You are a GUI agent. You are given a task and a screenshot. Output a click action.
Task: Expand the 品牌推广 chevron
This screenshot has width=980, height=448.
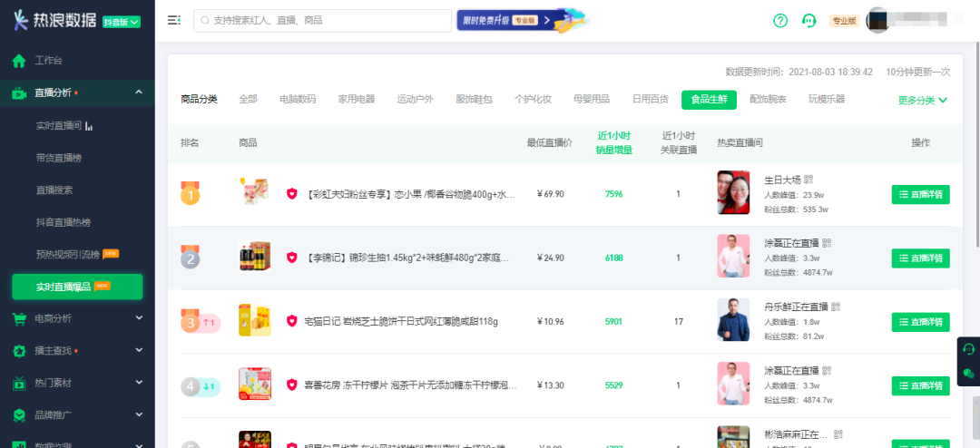[x=139, y=414]
